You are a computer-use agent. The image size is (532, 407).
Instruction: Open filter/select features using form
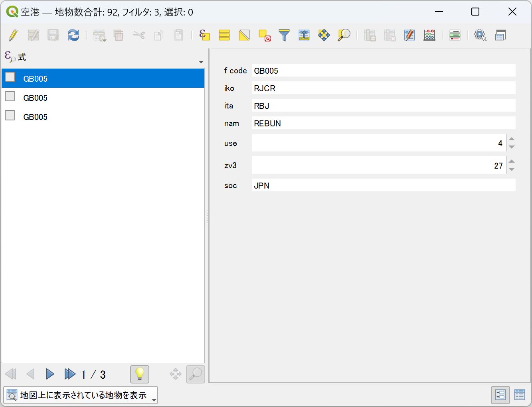click(284, 35)
